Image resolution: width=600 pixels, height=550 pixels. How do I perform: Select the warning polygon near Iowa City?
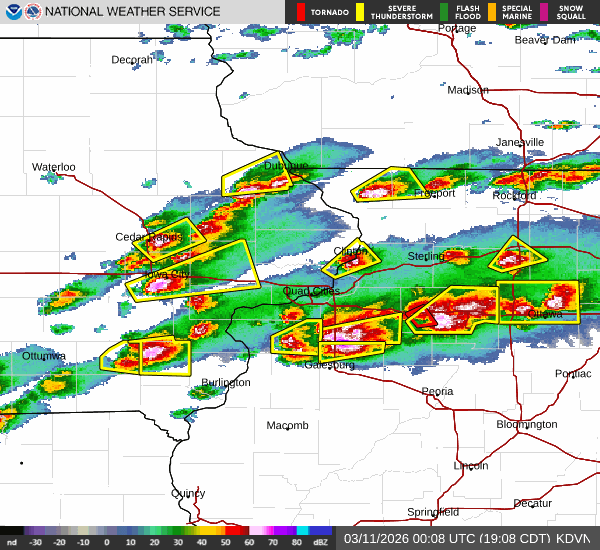tap(192, 270)
